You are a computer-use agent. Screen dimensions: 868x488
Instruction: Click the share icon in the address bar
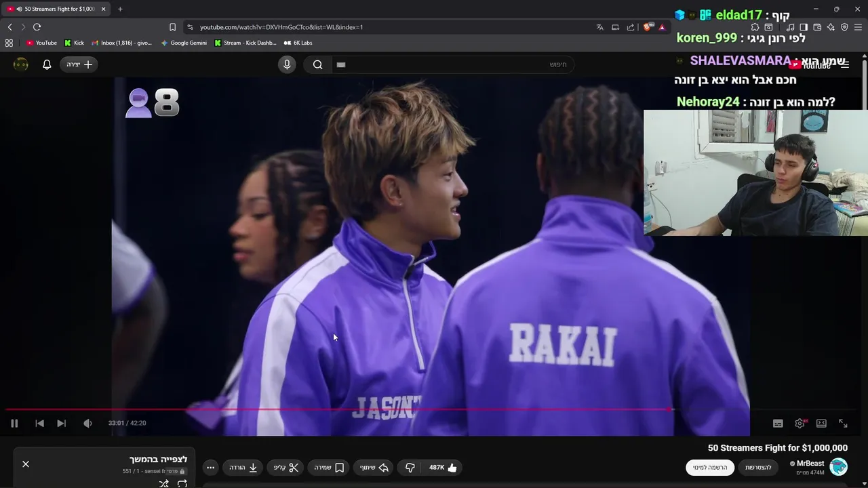[x=631, y=27]
